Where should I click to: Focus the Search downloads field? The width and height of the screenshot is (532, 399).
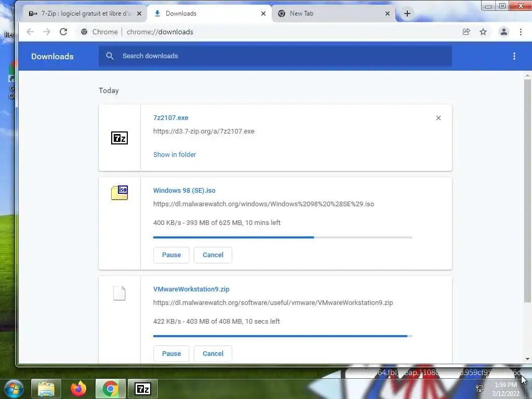[x=275, y=56]
